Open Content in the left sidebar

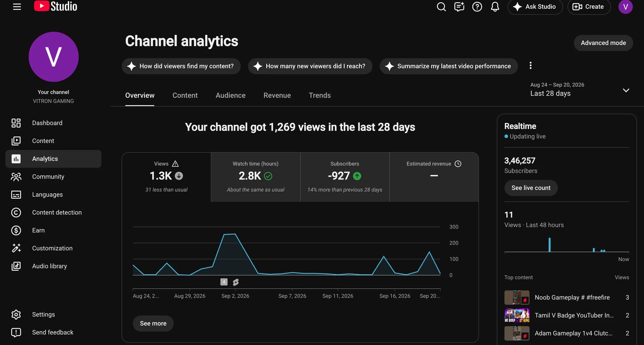tap(53, 141)
